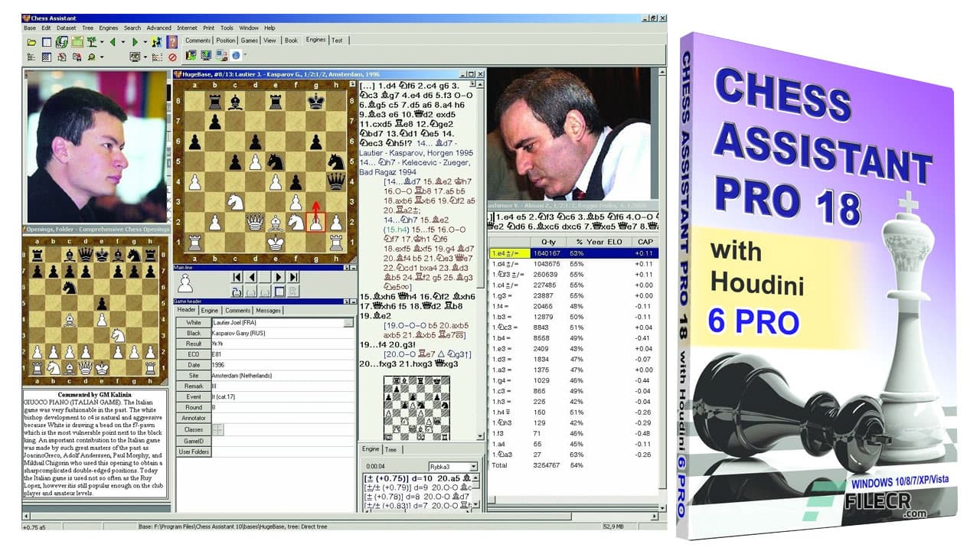
Task: Switch to the Comments tab of the game header
Action: pos(238,311)
